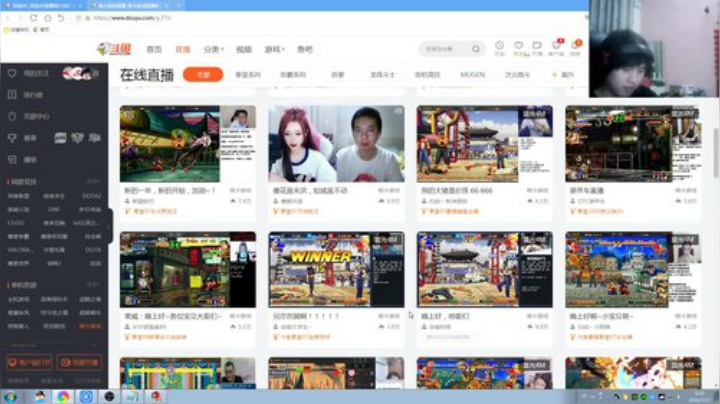This screenshot has height=404, width=720.
Task: Open the 鱼吧 nav item
Action: [x=305, y=49]
